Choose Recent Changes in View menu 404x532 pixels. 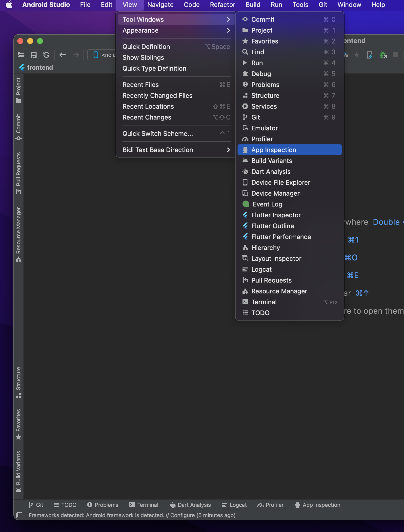pyautogui.click(x=176, y=117)
